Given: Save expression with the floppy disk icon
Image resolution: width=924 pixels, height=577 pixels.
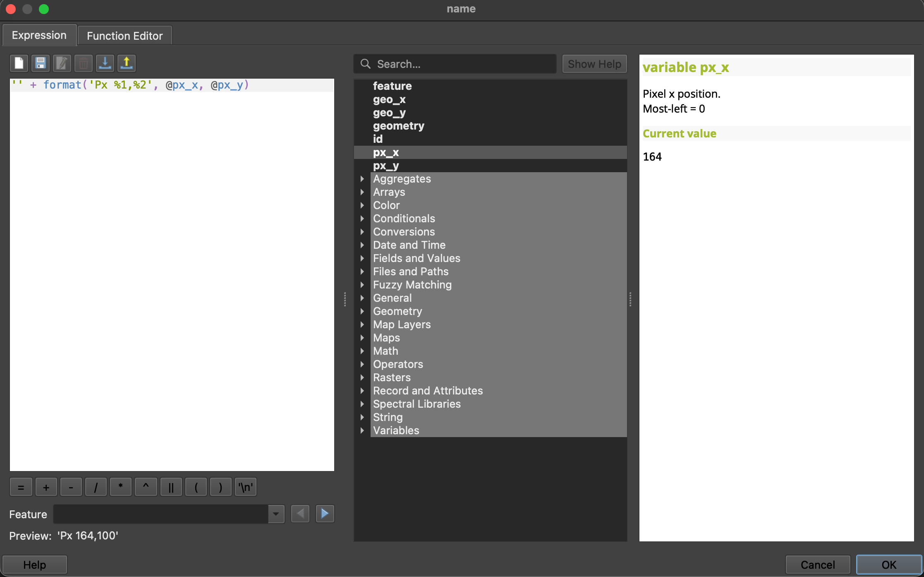Looking at the screenshot, I should [41, 63].
